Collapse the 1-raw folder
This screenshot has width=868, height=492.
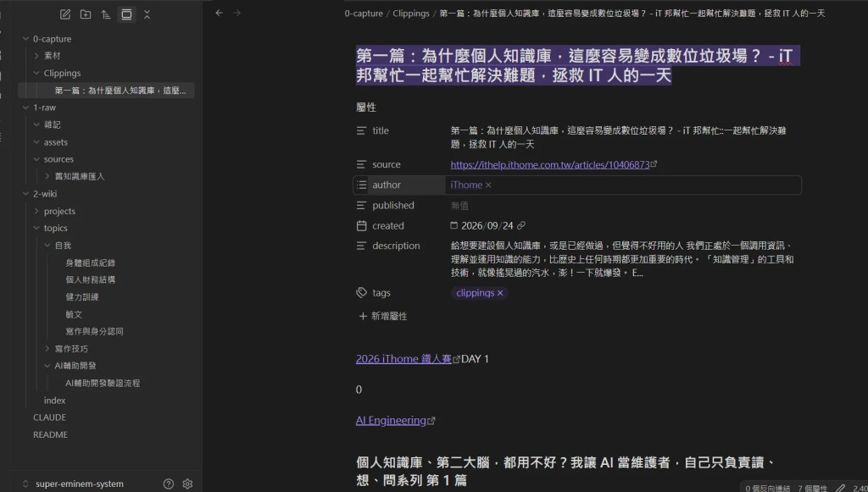(x=25, y=108)
